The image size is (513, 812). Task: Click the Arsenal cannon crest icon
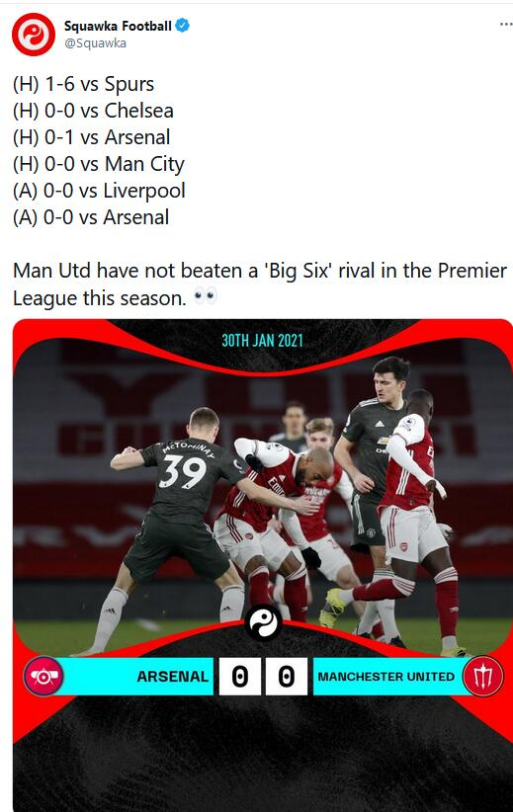tap(43, 677)
